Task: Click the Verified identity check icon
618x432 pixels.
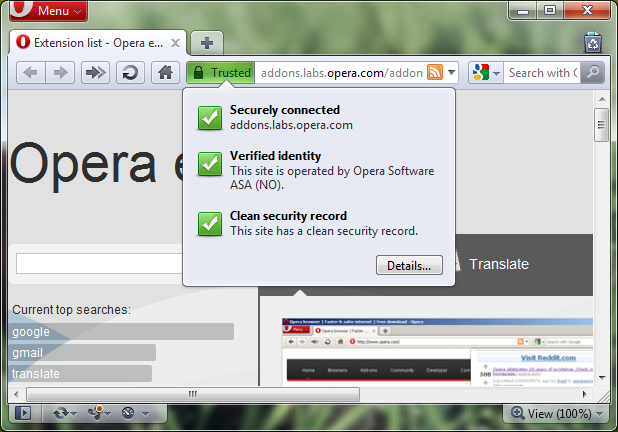Action: [x=210, y=164]
